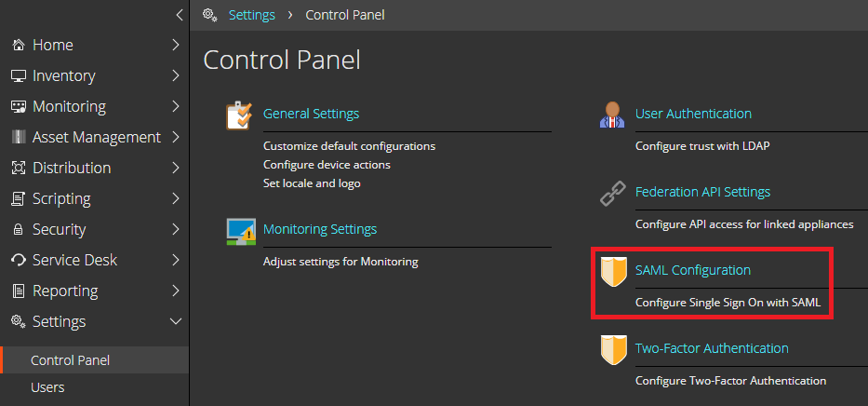Click the Service Desk headset icon
The width and height of the screenshot is (868, 406).
[x=19, y=260]
